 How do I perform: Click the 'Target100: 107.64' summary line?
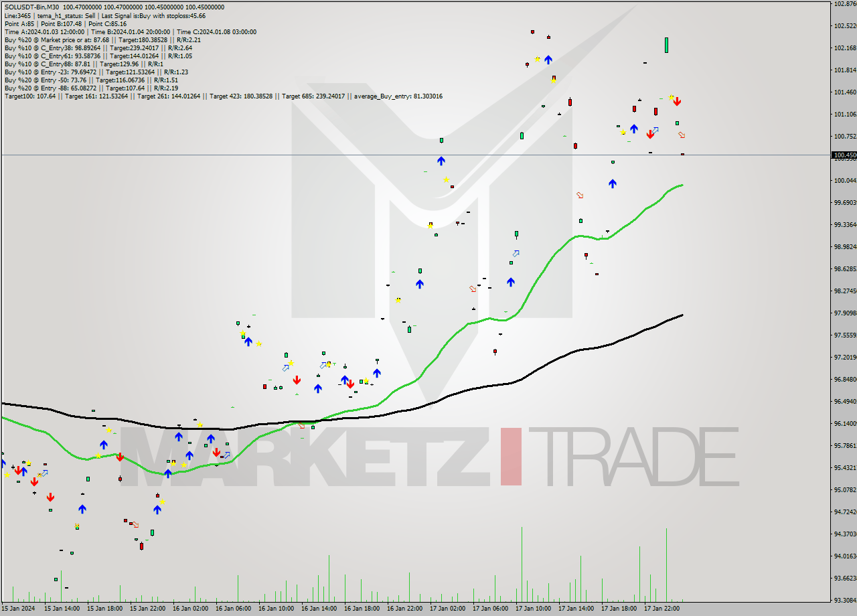coord(223,96)
